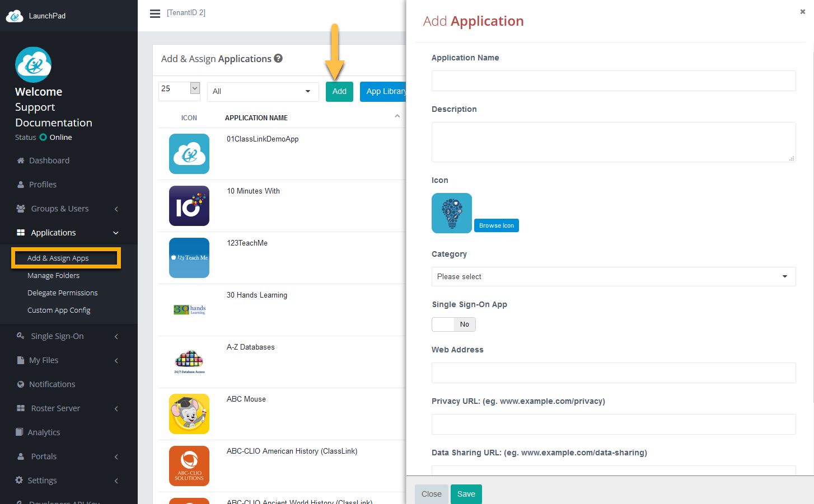Click the Browse Icon button

[x=497, y=225]
